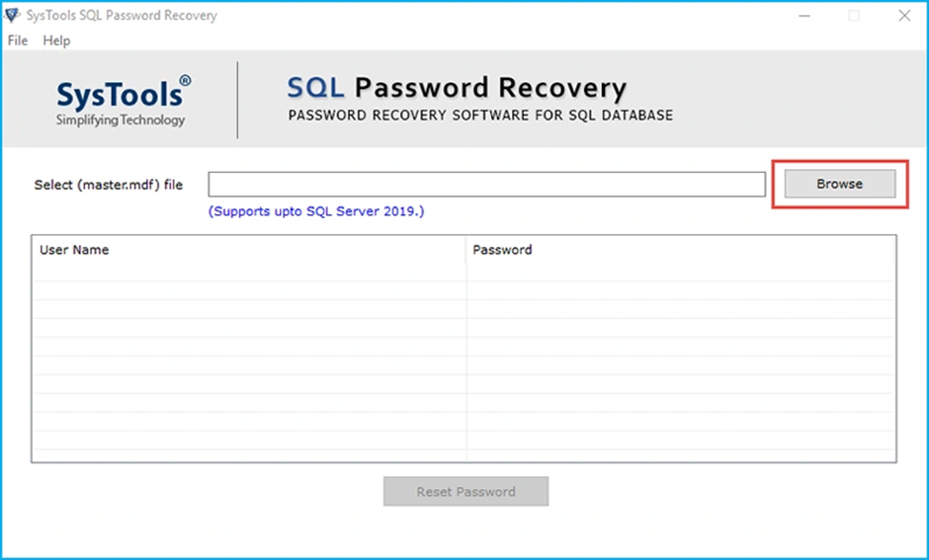This screenshot has width=929, height=560.
Task: Select first empty cell under Password column
Action: click(x=681, y=272)
